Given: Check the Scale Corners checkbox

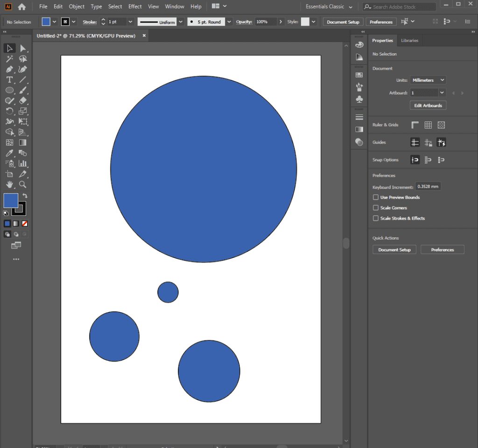Looking at the screenshot, I should coord(376,207).
